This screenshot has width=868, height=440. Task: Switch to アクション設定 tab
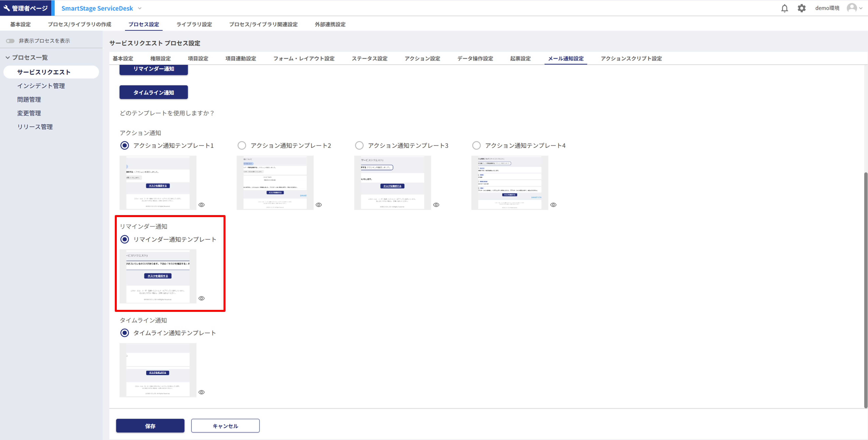(x=422, y=59)
